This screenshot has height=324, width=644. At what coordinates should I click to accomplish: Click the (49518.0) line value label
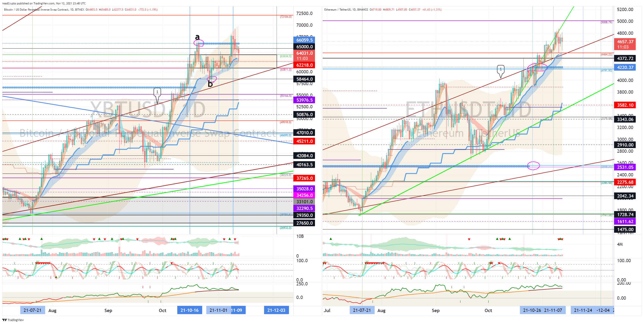pos(286,122)
